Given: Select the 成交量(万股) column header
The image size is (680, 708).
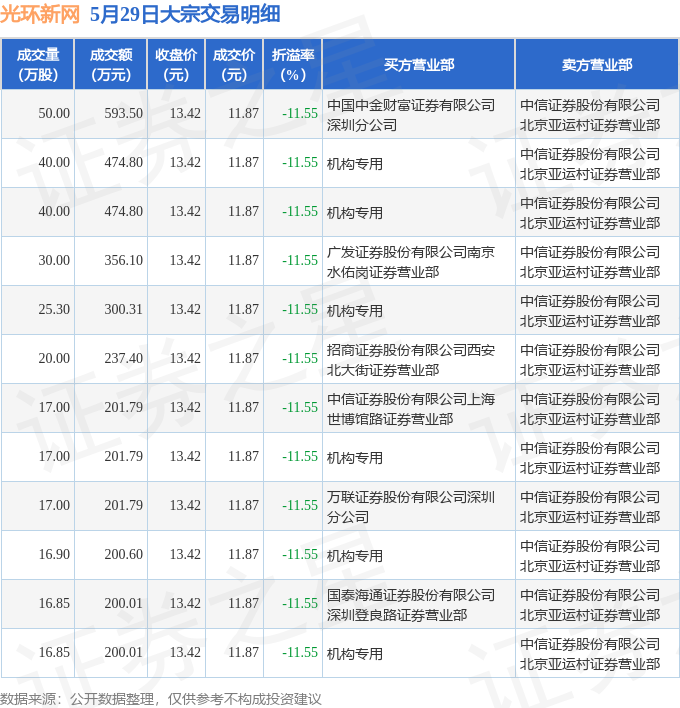Looking at the screenshot, I should (38, 65).
